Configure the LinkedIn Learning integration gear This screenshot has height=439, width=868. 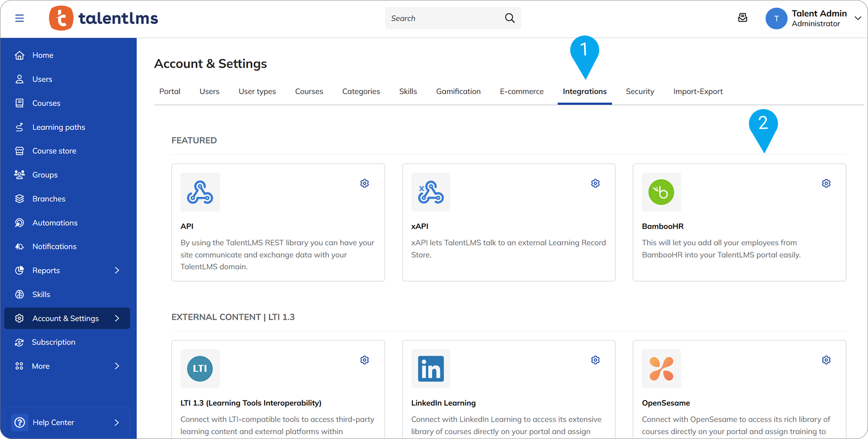(595, 360)
